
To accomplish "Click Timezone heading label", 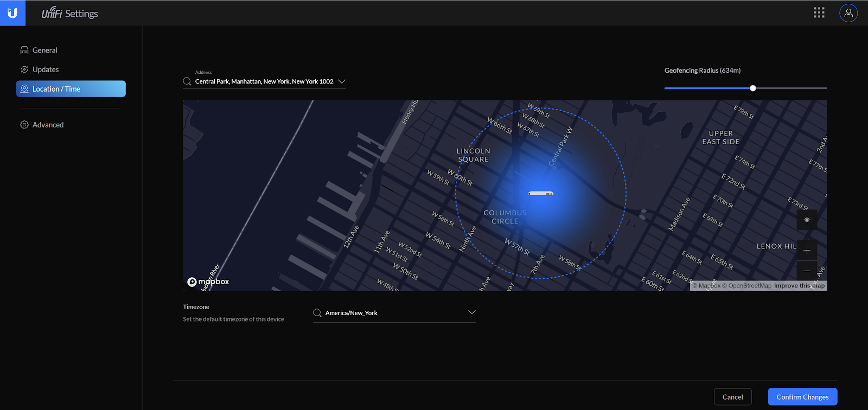I will coord(196,307).
